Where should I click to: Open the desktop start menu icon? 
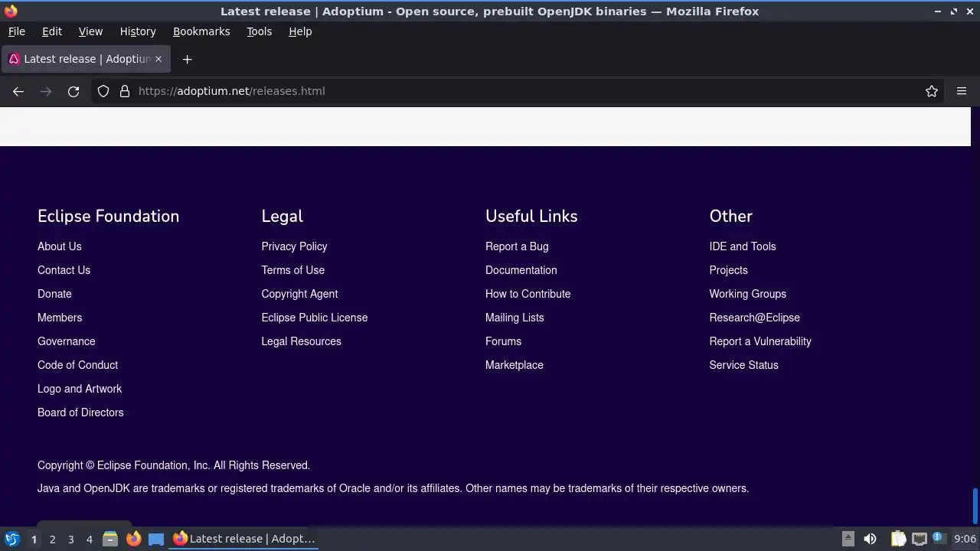(x=12, y=539)
